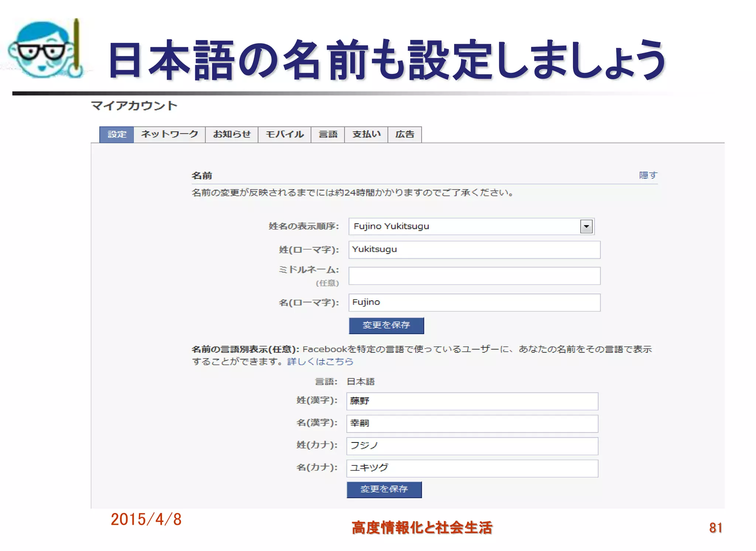Open the お知らせ tab
The width and height of the screenshot is (756, 551).
[x=232, y=134]
